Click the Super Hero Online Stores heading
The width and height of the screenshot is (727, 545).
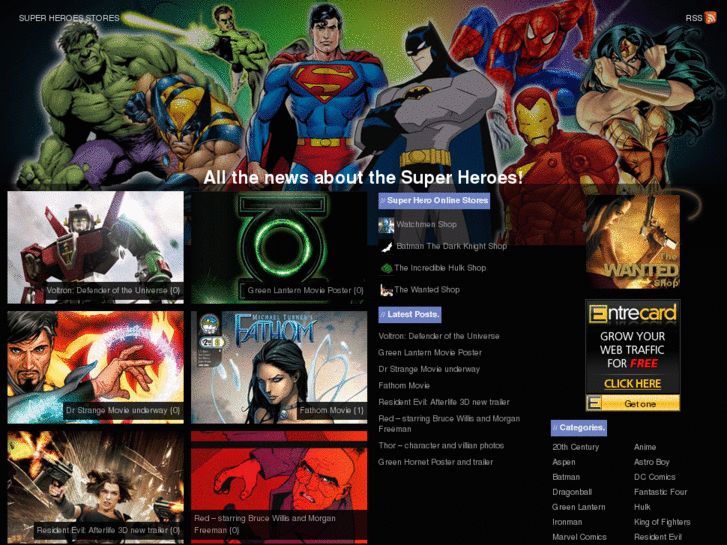(x=434, y=200)
